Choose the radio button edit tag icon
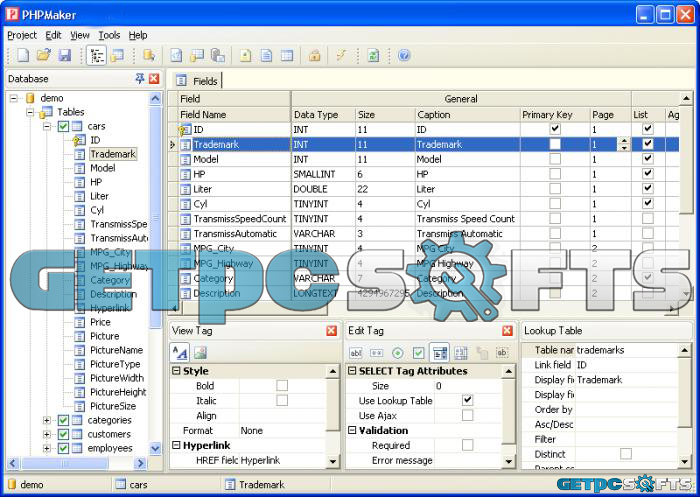 pos(397,353)
